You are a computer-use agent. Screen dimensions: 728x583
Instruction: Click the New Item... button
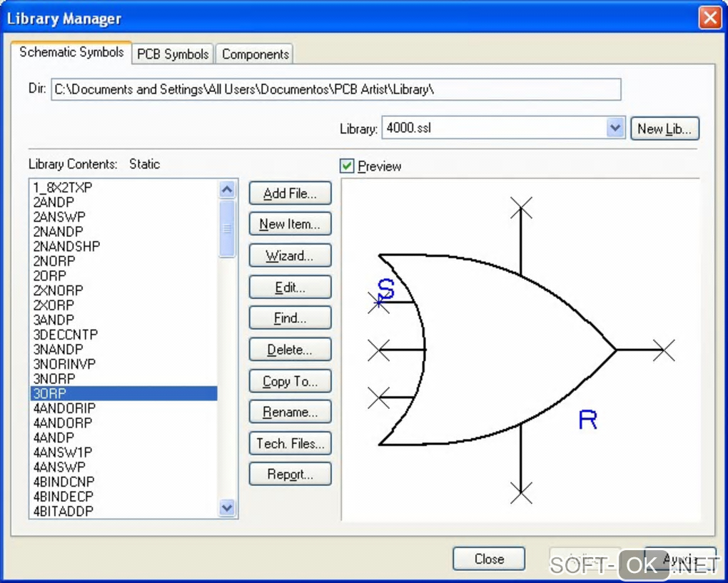[290, 224]
